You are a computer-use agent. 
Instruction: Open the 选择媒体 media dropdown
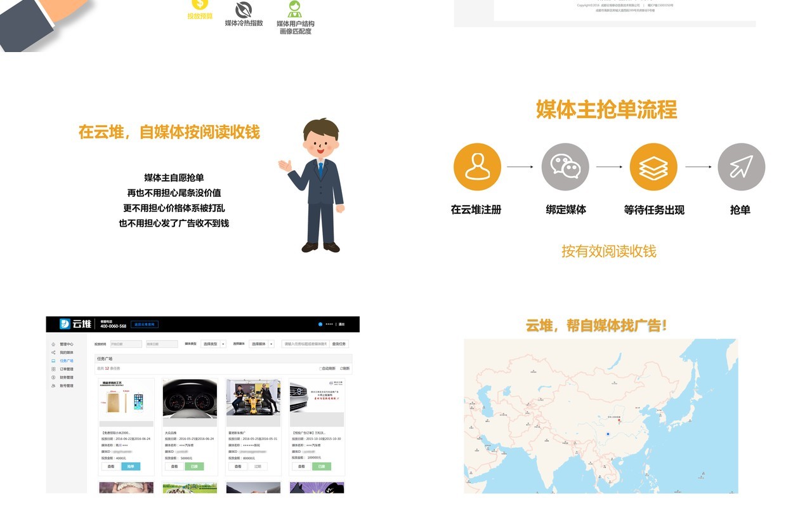[261, 344]
